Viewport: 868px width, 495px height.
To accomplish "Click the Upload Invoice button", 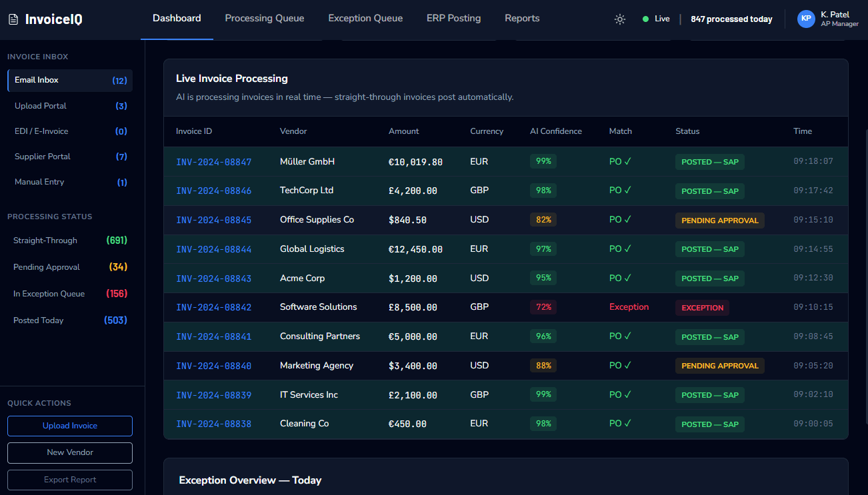I will pos(70,426).
